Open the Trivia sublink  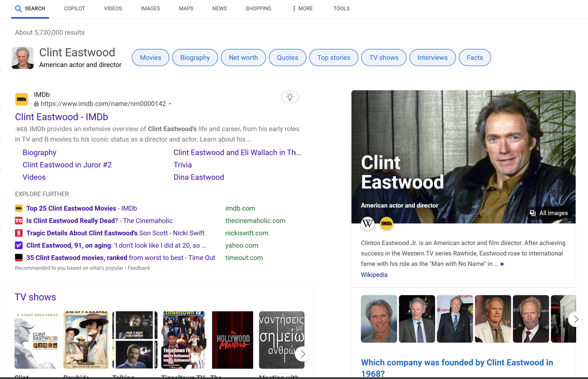(x=183, y=165)
